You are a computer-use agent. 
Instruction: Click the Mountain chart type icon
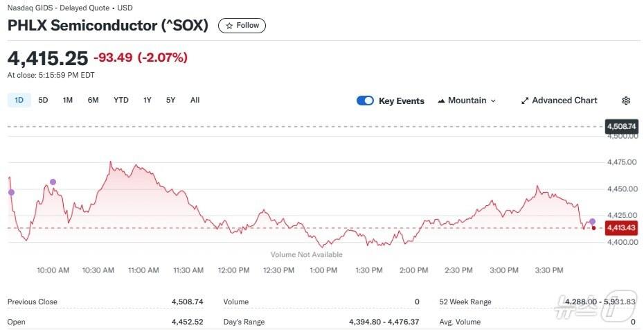pyautogui.click(x=441, y=101)
